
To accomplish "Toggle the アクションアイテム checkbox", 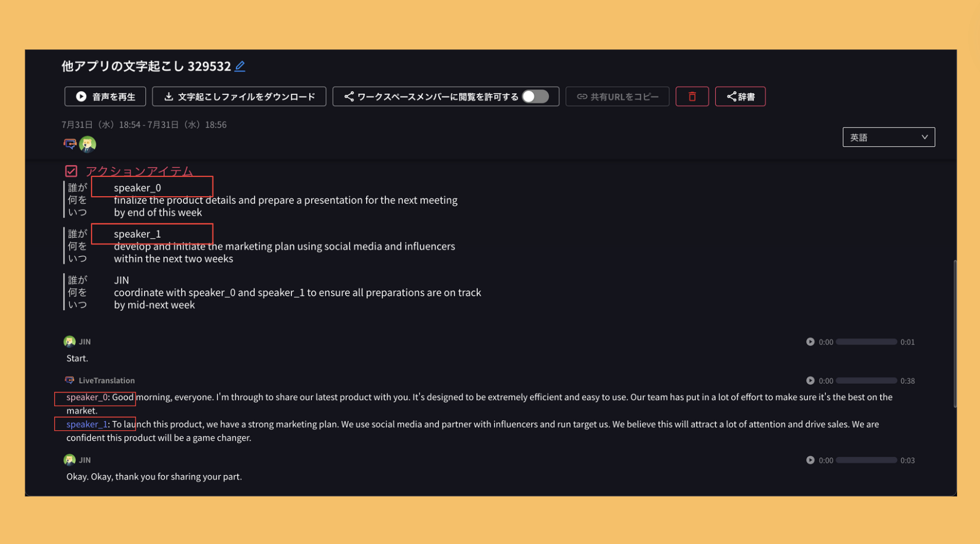I will tap(71, 171).
